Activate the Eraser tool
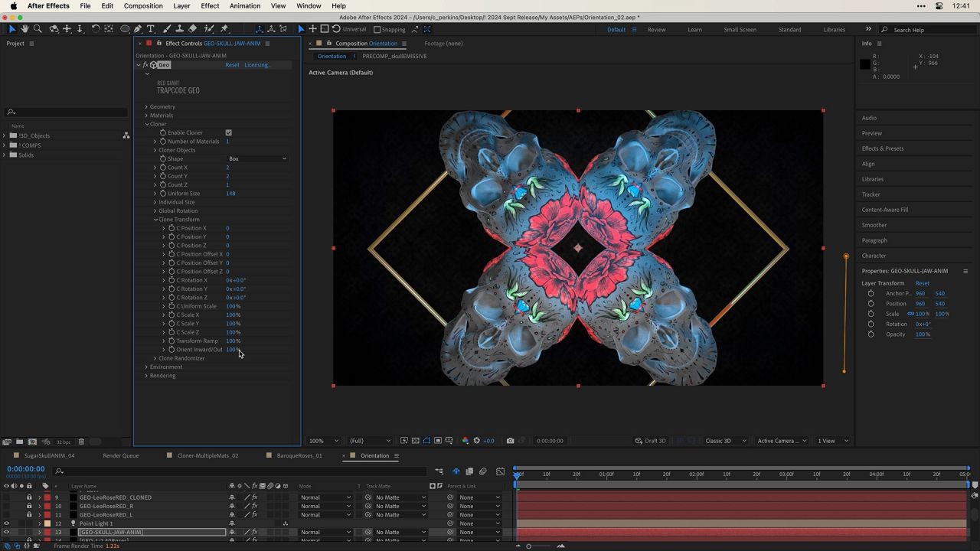 click(193, 29)
